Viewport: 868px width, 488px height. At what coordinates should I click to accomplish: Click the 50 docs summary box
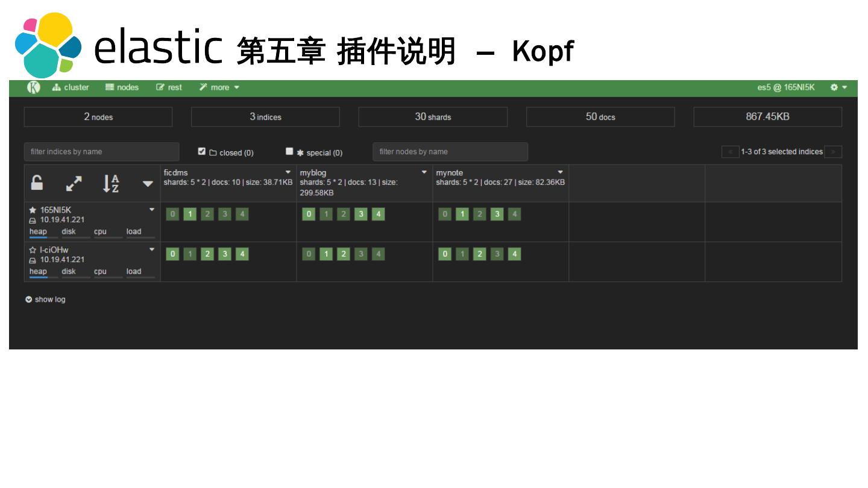click(600, 117)
